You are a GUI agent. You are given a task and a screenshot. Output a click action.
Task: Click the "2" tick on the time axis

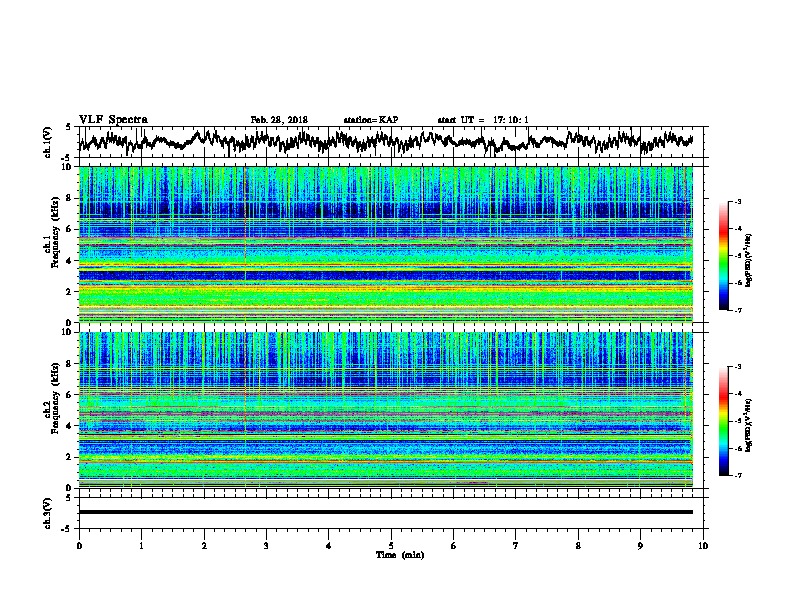204,545
